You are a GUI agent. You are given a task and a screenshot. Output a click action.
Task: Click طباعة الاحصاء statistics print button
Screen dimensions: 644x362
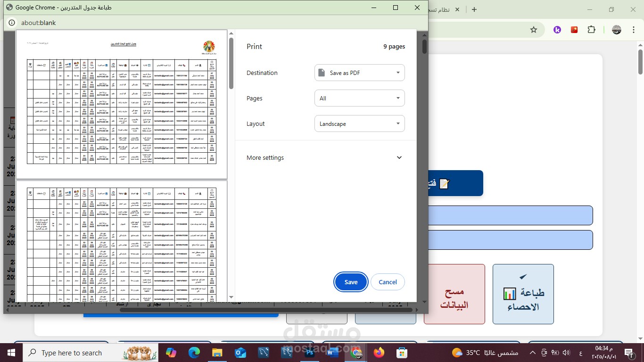click(523, 294)
